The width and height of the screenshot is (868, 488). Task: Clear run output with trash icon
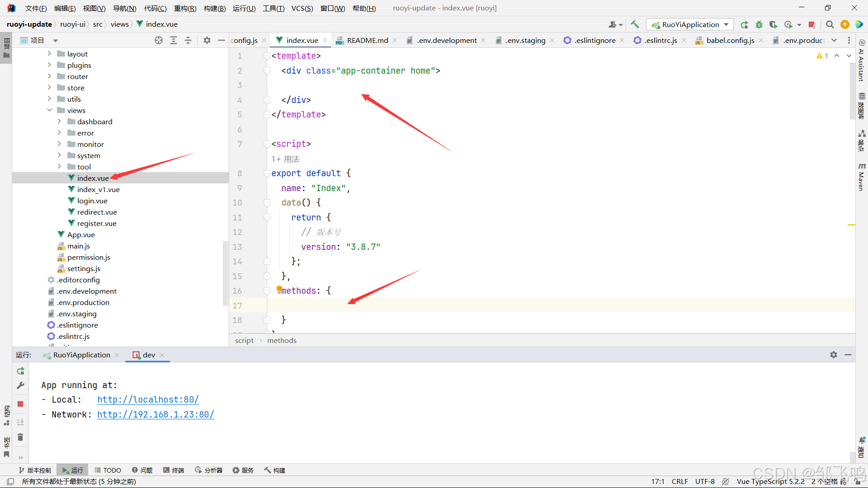(20, 437)
